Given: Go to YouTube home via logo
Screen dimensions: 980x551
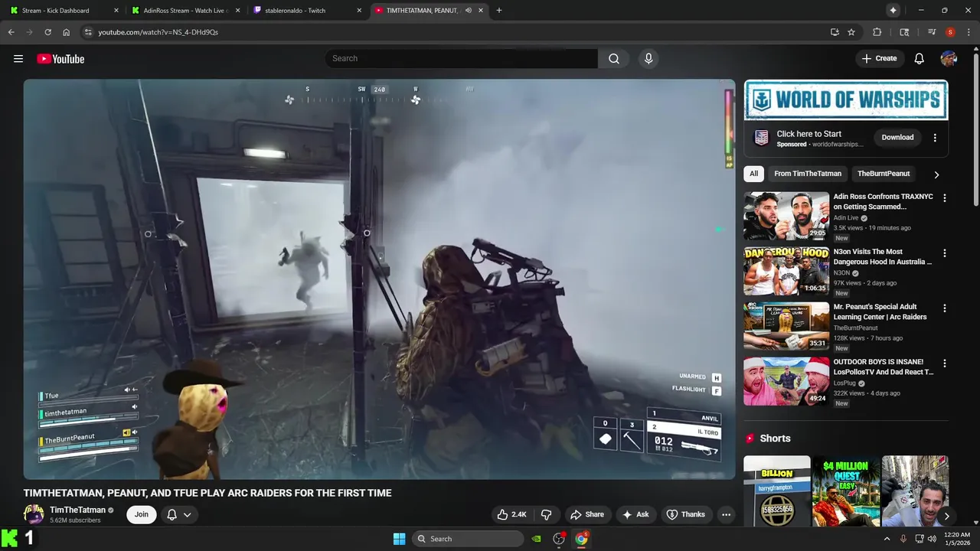Looking at the screenshot, I should tap(60, 59).
